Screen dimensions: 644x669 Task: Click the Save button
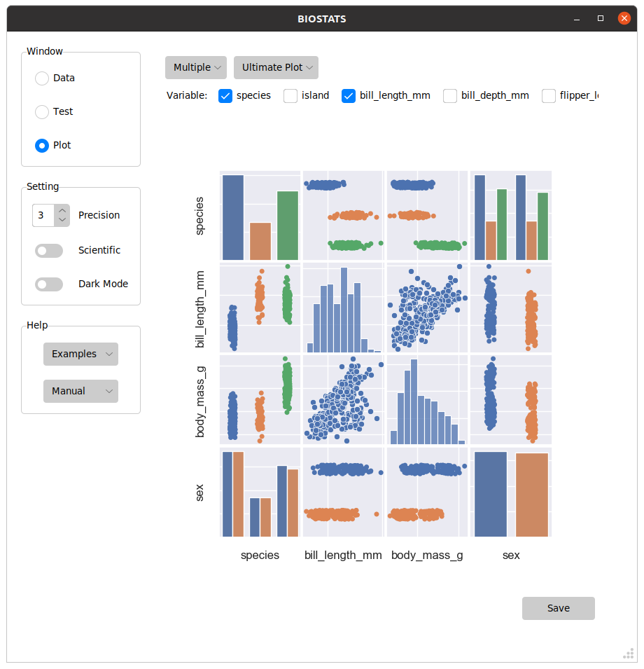point(558,609)
